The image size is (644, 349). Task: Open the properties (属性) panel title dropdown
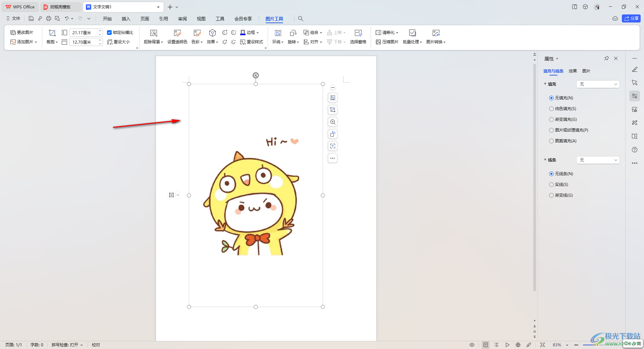tap(551, 59)
